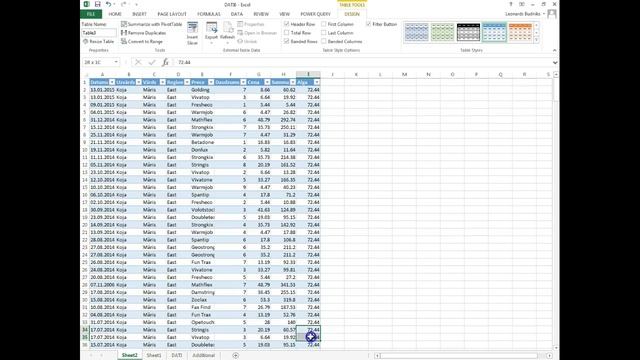Open the Vārds column filter dropdown

162,82
